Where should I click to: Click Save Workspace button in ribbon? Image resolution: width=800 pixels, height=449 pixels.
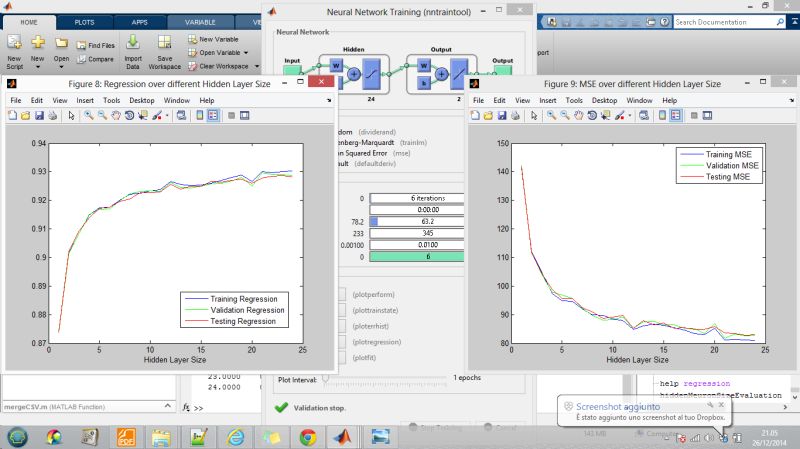click(x=164, y=52)
